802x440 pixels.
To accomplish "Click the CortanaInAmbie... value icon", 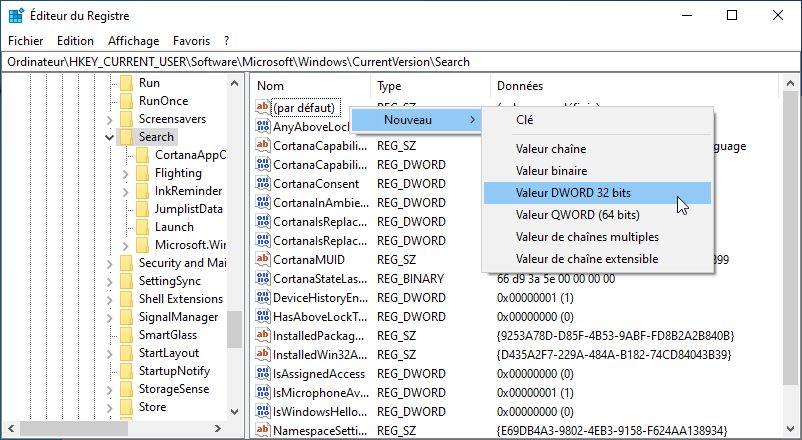I will 262,202.
